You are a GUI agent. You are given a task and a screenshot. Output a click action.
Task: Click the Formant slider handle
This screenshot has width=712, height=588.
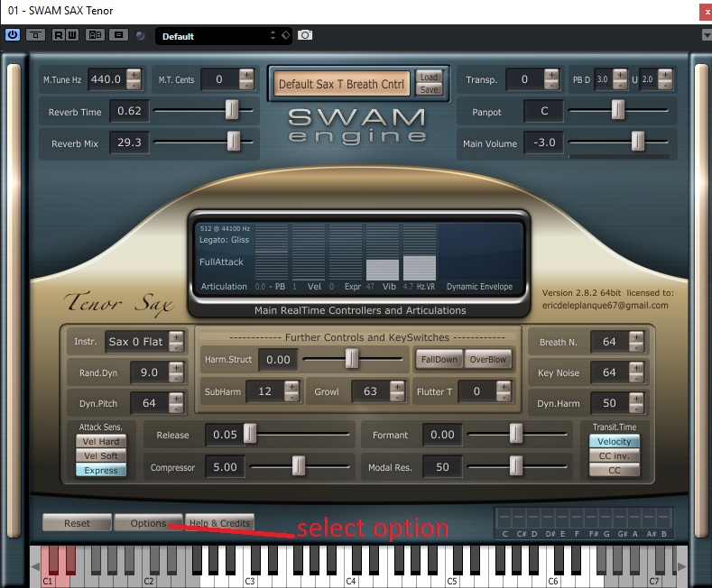(x=516, y=433)
